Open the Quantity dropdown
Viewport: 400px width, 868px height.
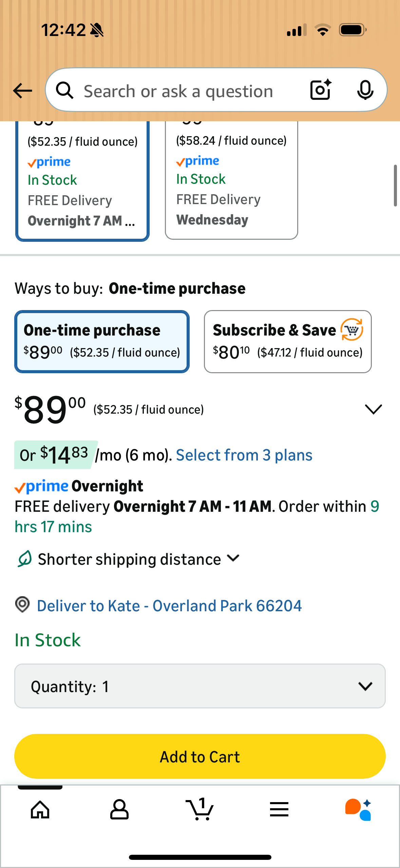coord(200,686)
